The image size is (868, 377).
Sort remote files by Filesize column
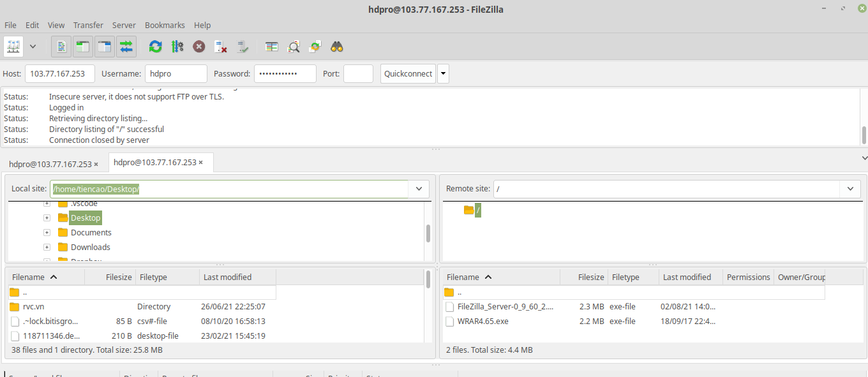pos(584,277)
